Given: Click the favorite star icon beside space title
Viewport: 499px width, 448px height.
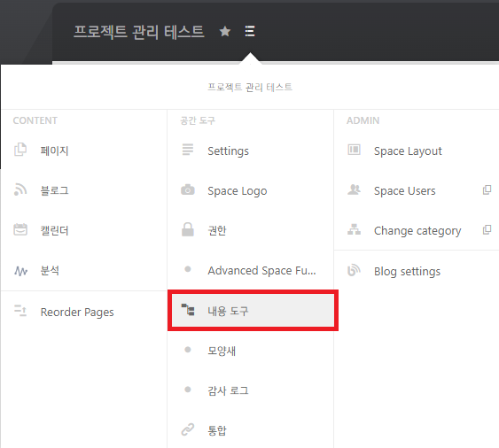Looking at the screenshot, I should 225,31.
